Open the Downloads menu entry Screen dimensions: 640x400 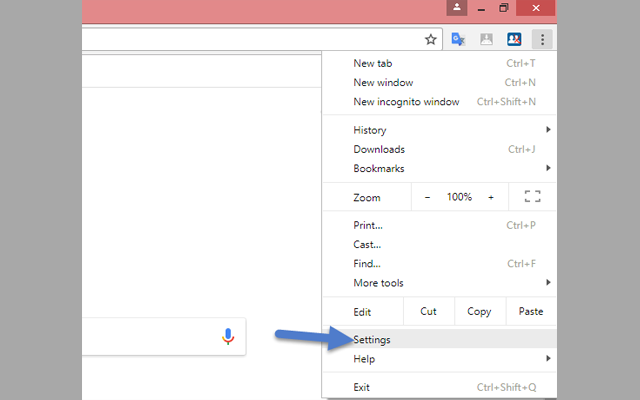point(379,149)
